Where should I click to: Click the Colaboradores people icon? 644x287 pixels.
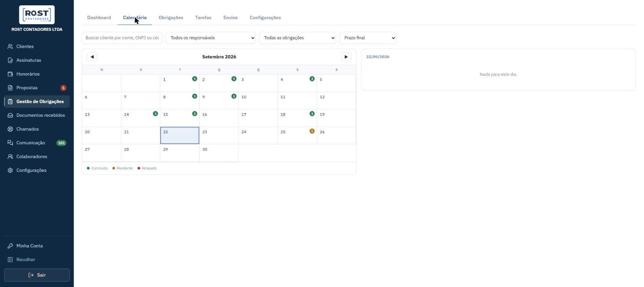10,157
